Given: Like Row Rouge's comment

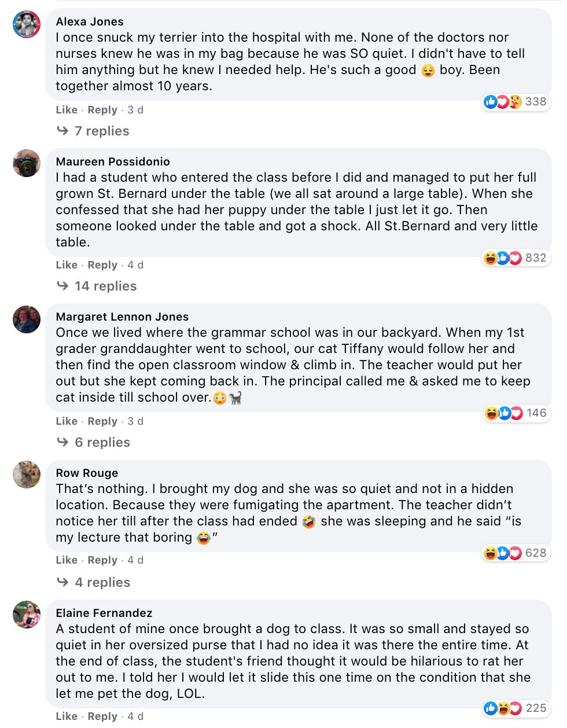Looking at the screenshot, I should pyautogui.click(x=67, y=560).
